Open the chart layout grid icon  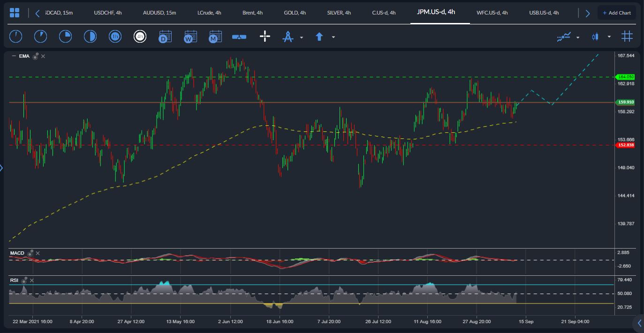tap(15, 13)
